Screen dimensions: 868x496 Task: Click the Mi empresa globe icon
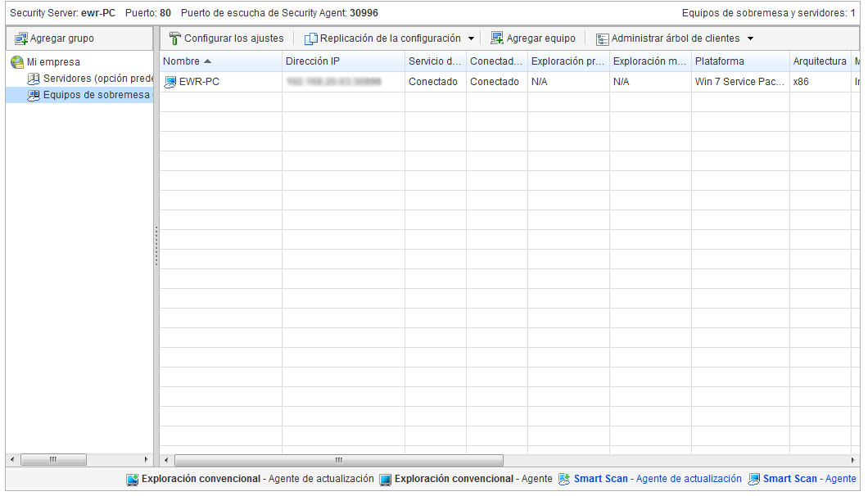pyautogui.click(x=17, y=62)
